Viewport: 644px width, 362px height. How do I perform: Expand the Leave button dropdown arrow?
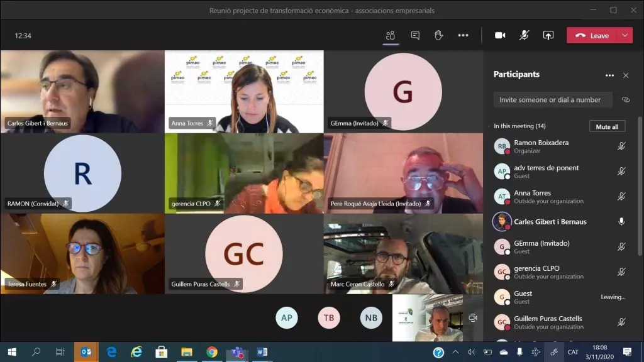[625, 35]
